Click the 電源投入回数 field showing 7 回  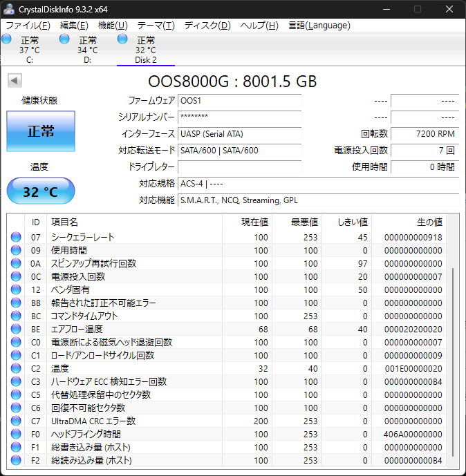425,151
